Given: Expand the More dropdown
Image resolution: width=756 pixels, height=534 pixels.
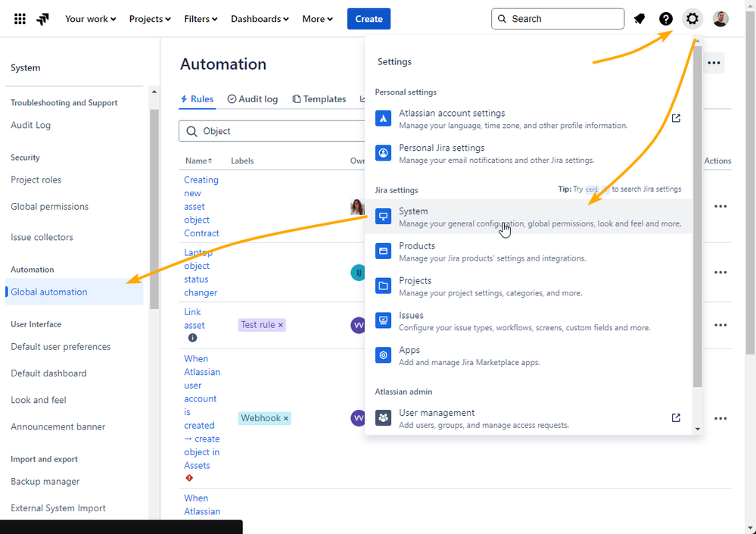Looking at the screenshot, I should pos(318,19).
